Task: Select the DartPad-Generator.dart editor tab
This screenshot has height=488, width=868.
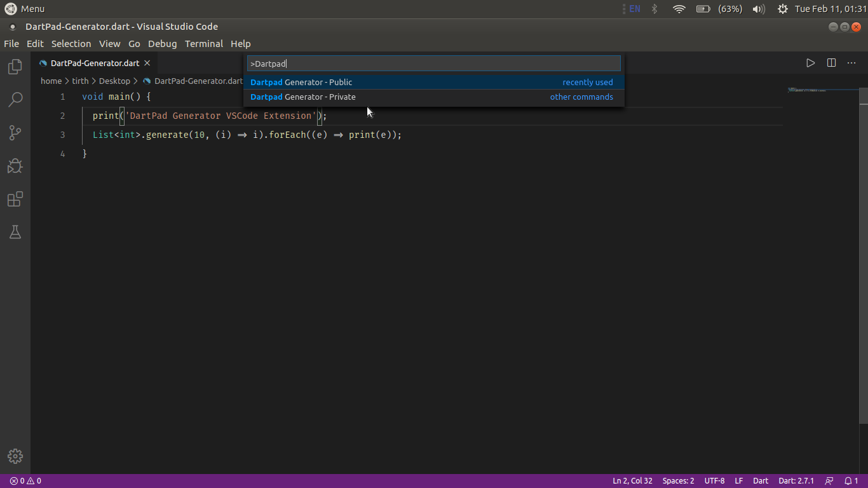Action: (x=95, y=63)
